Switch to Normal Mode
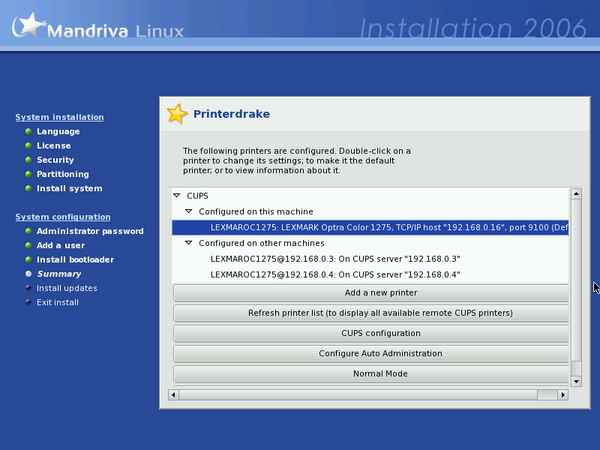 pos(371,374)
